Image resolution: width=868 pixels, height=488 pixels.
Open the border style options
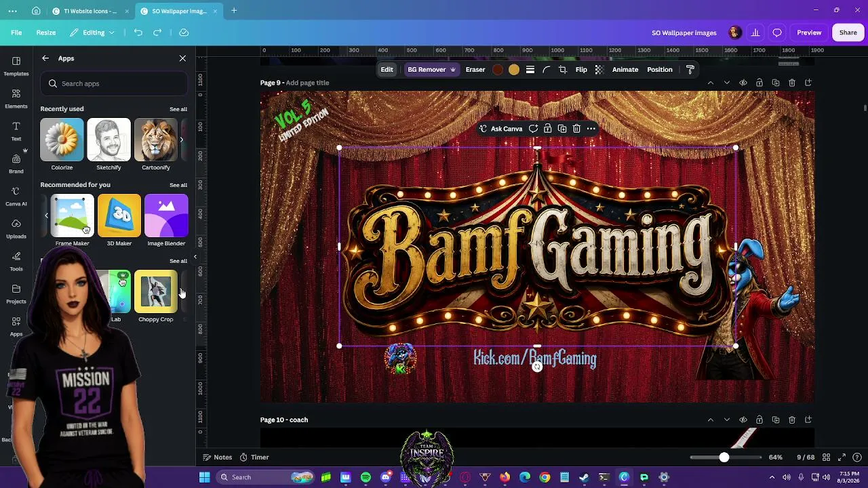pos(530,70)
